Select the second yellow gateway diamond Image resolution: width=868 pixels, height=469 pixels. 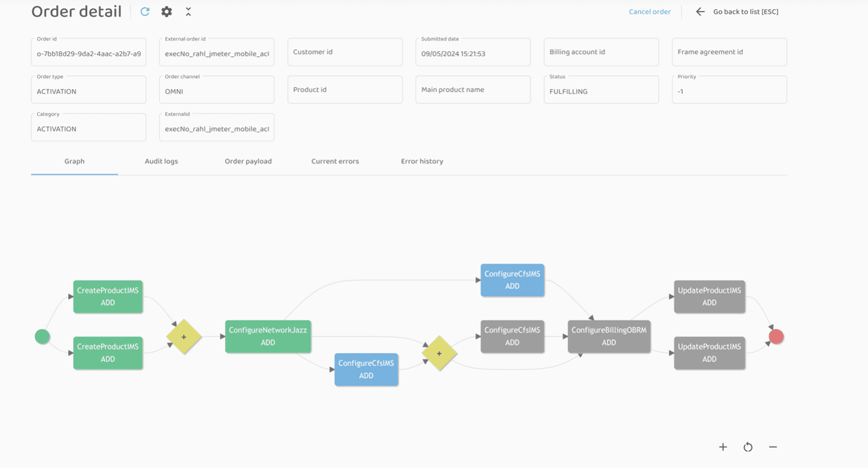(x=439, y=353)
